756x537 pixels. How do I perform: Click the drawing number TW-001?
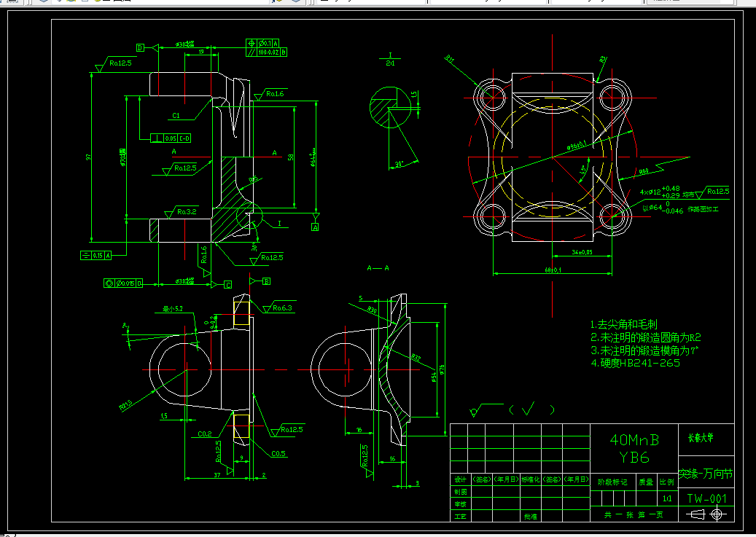click(x=706, y=498)
